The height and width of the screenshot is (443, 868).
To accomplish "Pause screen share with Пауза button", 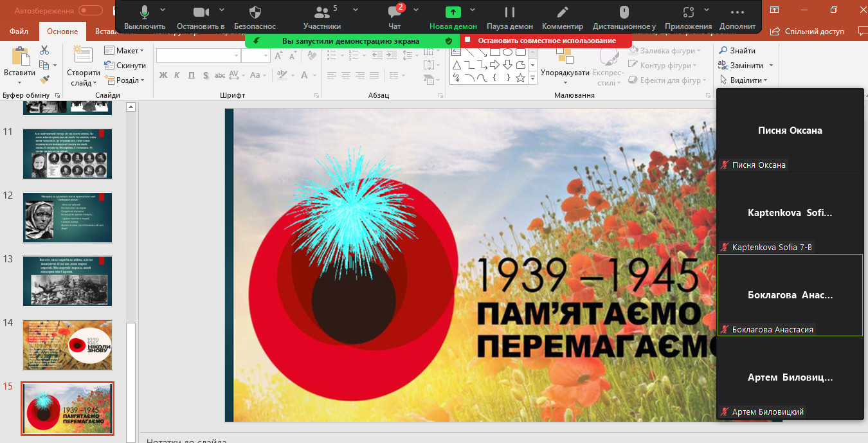I will (510, 17).
